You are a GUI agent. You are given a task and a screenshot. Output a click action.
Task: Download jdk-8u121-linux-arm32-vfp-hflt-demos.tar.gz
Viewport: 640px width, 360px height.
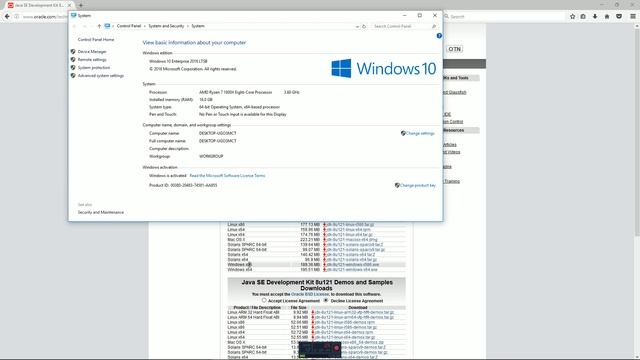(354, 312)
